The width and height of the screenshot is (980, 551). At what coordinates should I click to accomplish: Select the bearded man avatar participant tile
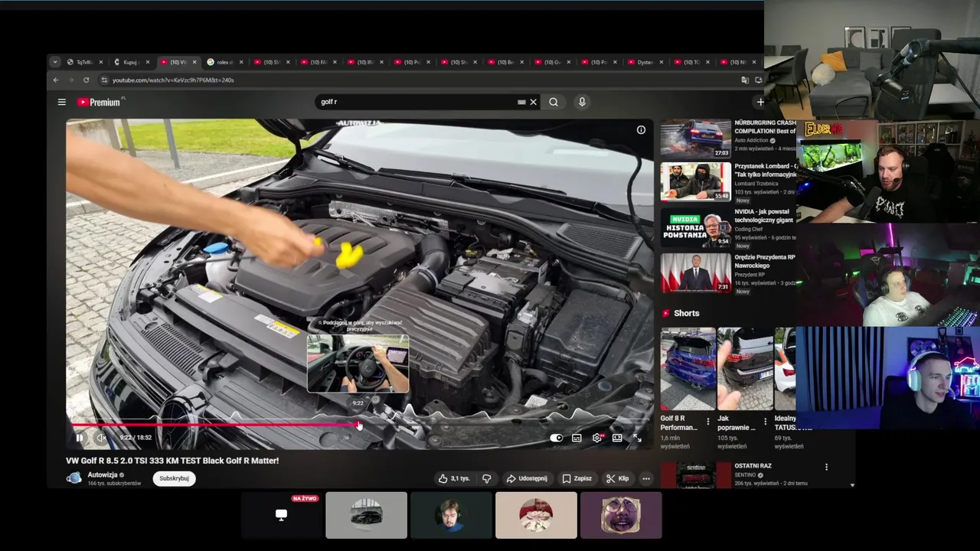pos(451,515)
